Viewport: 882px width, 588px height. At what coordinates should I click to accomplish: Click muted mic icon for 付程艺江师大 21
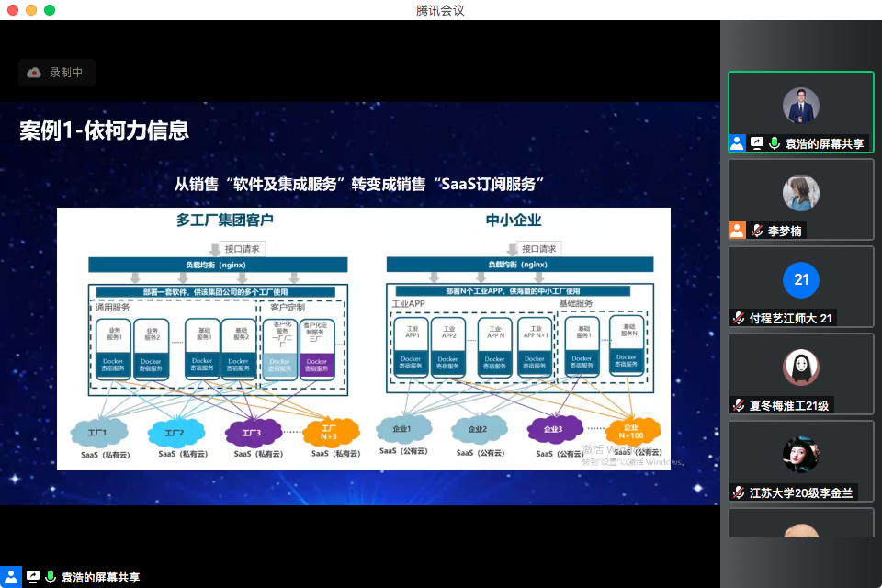point(739,318)
